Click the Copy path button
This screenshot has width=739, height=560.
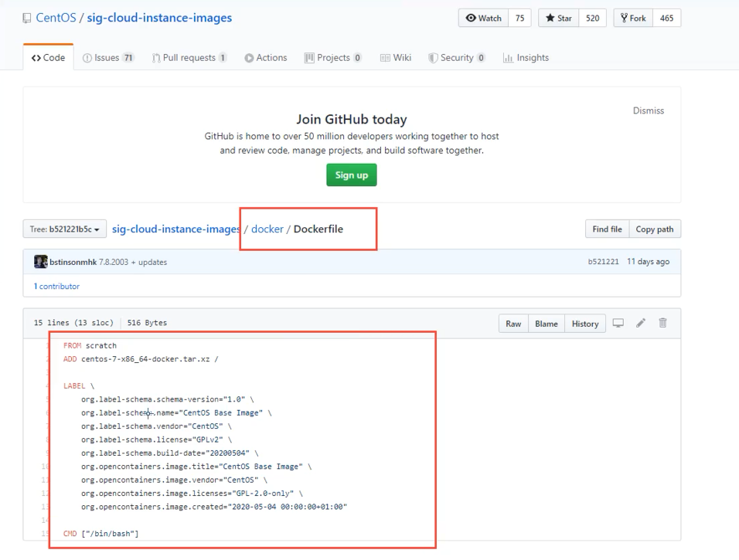pos(655,229)
